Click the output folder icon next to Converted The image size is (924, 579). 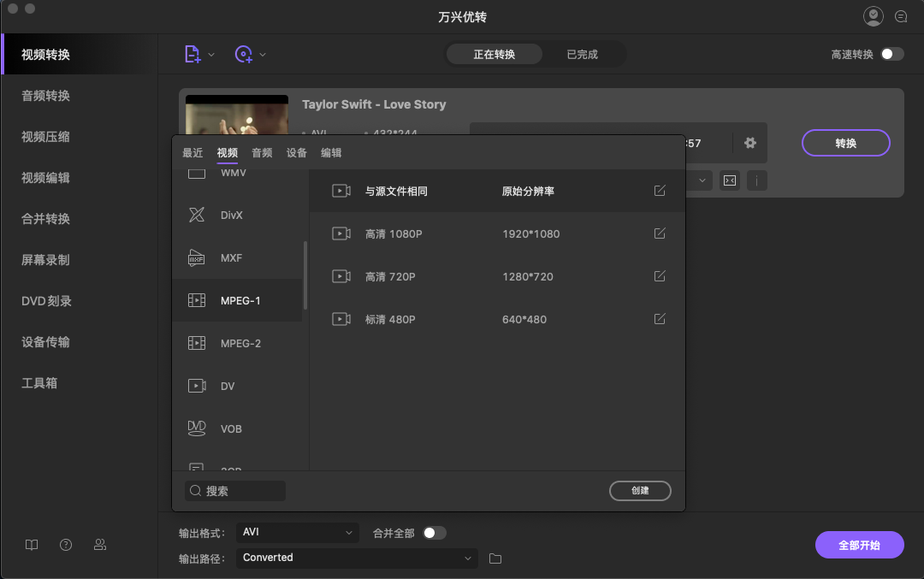494,558
